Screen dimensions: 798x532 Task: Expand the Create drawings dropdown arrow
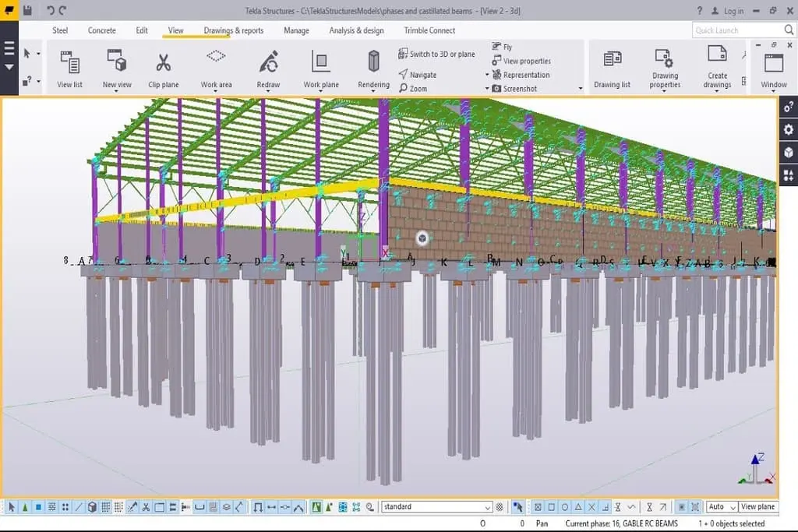coord(717,92)
